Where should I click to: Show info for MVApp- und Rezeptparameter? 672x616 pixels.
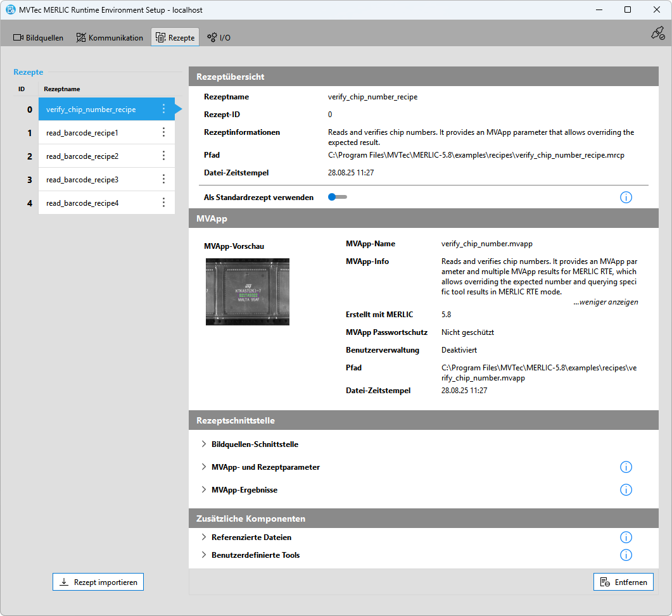coord(626,467)
